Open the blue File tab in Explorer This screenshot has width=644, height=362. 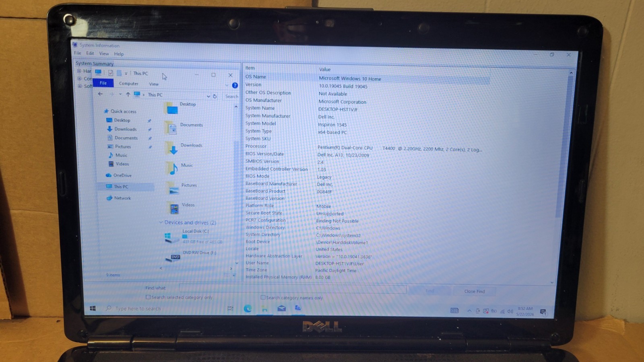coord(103,83)
